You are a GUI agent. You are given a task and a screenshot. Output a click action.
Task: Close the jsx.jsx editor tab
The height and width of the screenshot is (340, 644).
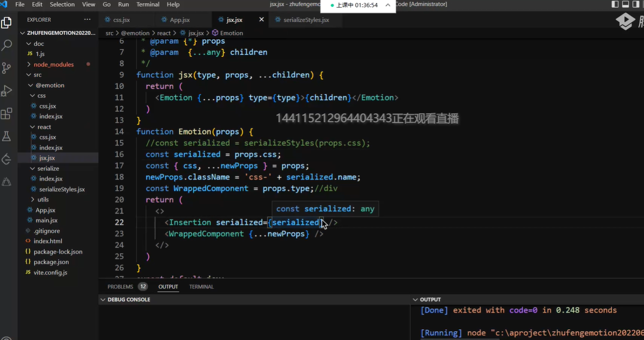pos(261,20)
